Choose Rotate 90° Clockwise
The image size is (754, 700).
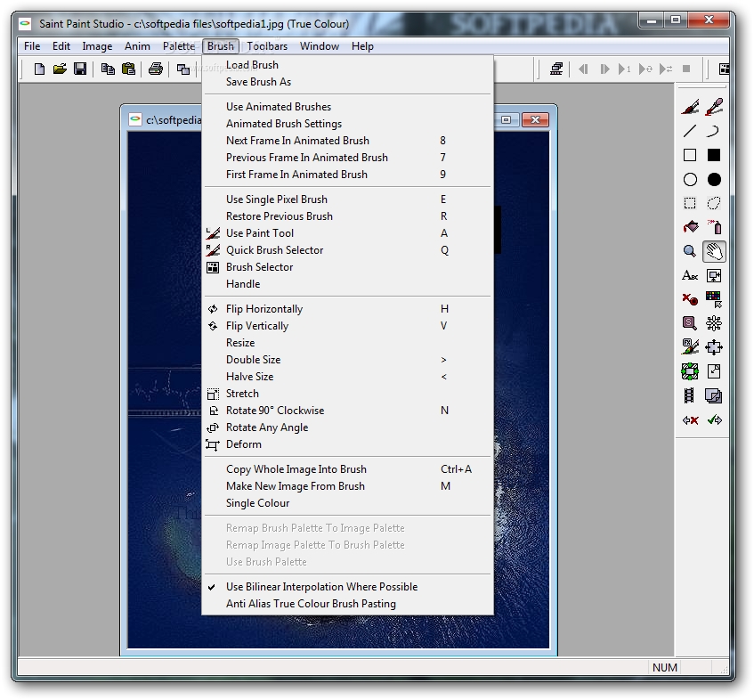pos(347,410)
